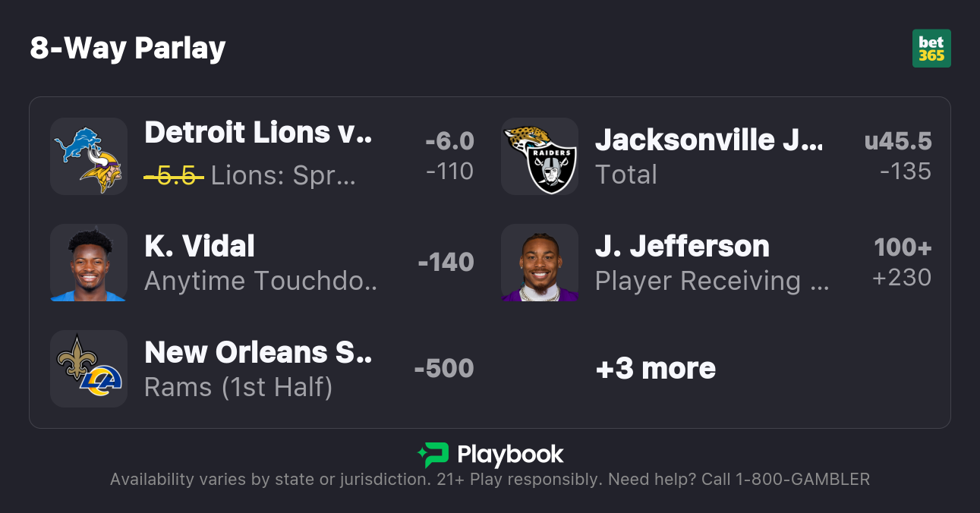The image size is (980, 513).
Task: Open the Detroit Lions matchup title
Action: click(258, 133)
